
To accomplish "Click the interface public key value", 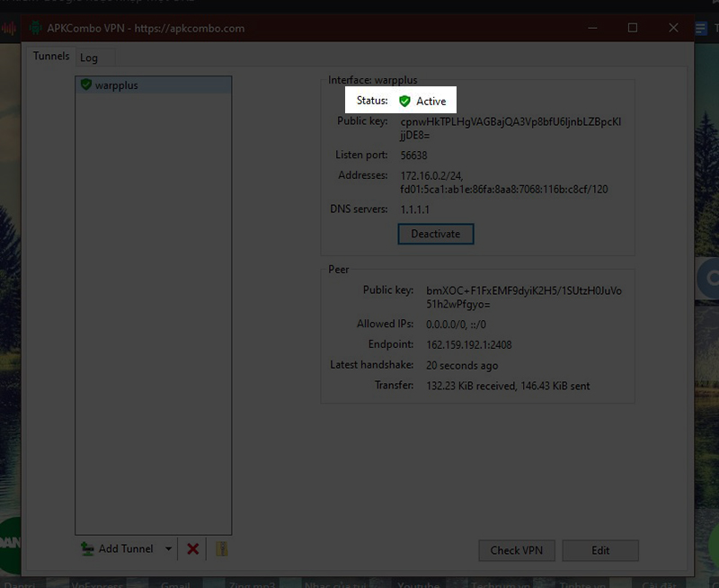I will (x=510, y=128).
